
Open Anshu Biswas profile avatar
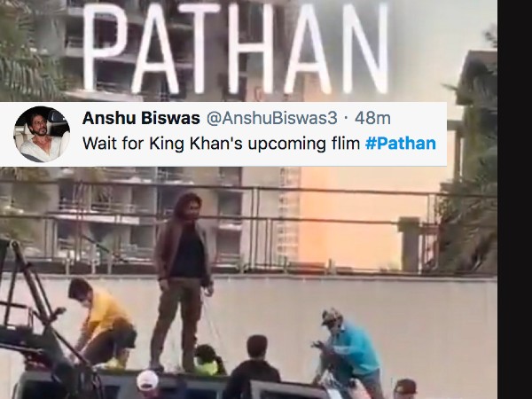42,135
